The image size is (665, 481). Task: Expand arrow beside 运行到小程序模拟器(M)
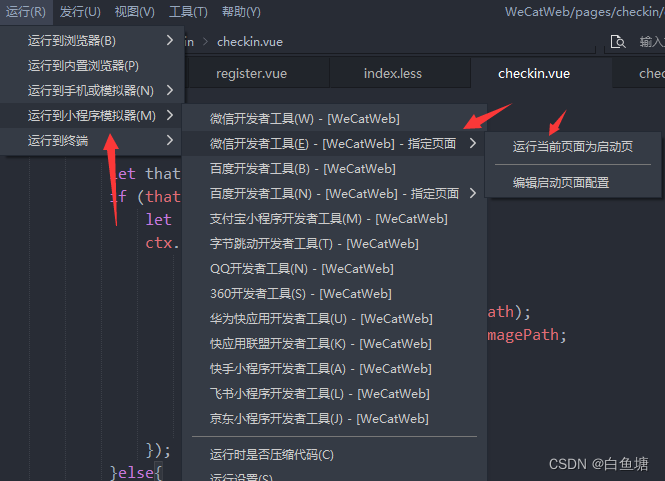(x=170, y=115)
